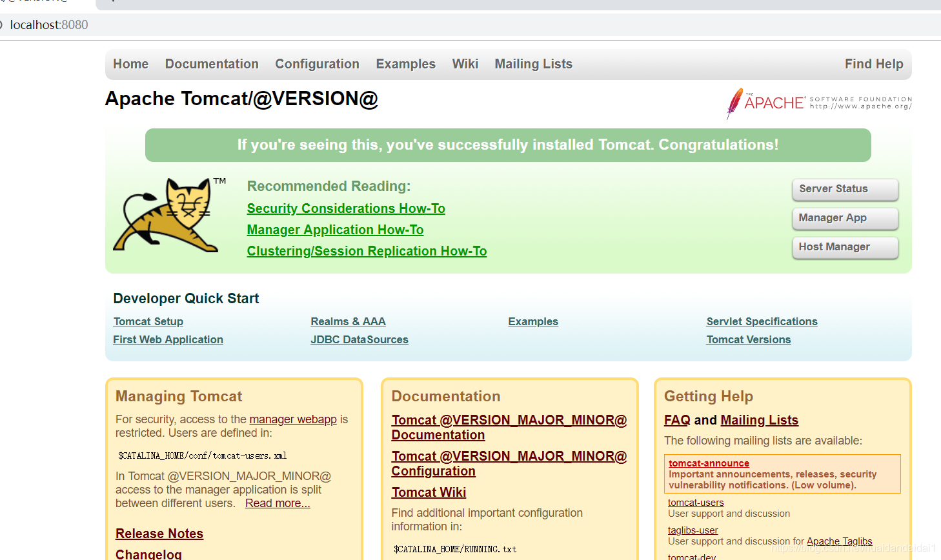The width and height of the screenshot is (941, 560).
Task: Open Tomcat @VERSION_MAJOR_MINOR@ Configuration link
Action: tap(509, 463)
